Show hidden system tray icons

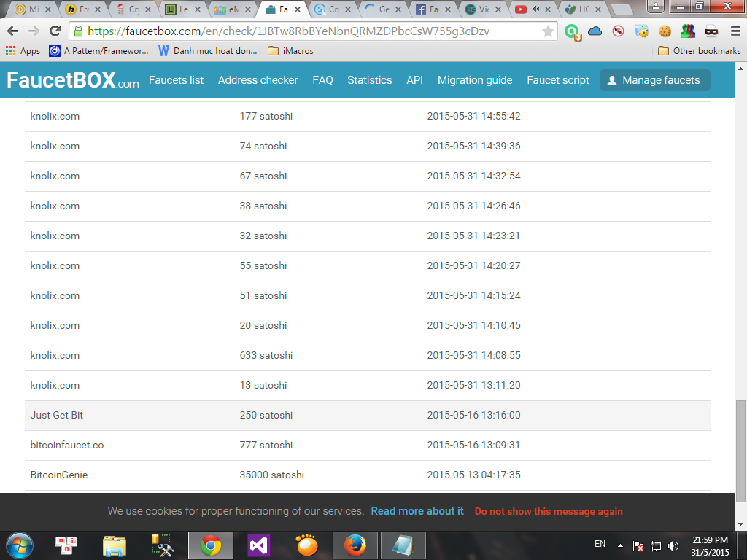[x=620, y=545]
